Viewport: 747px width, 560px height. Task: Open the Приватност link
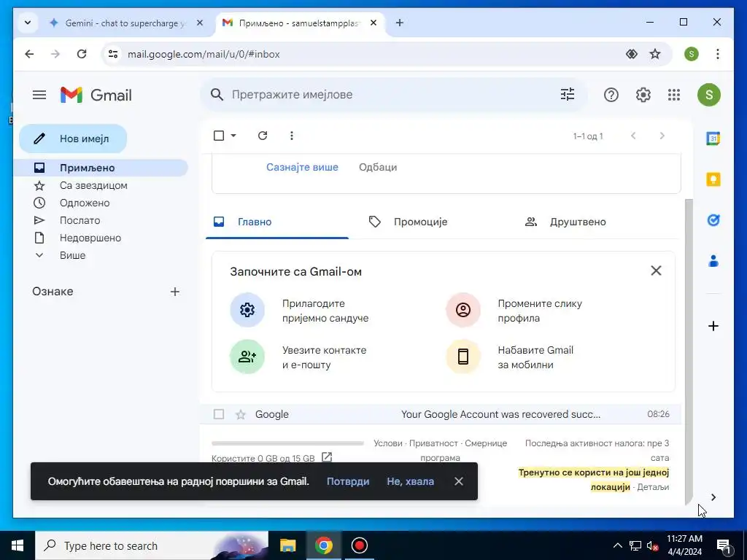coord(433,443)
